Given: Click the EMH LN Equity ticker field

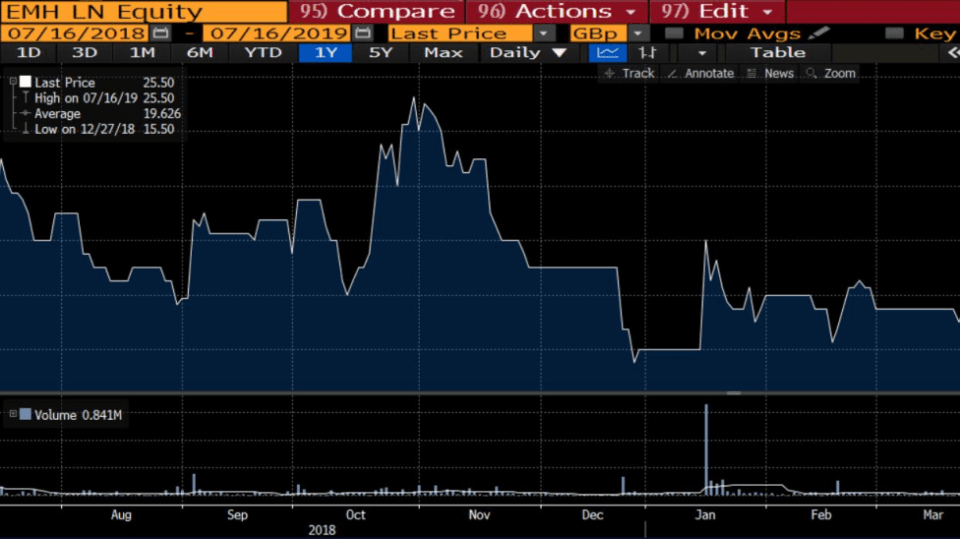Looking at the screenshot, I should (x=144, y=11).
